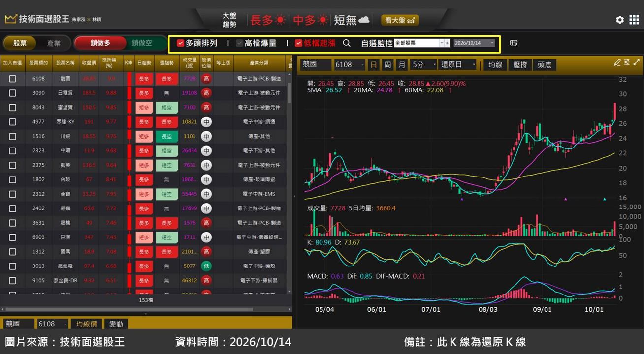Toggle the 多頭排列 checkbox
The height and width of the screenshot is (354, 644).
[181, 43]
